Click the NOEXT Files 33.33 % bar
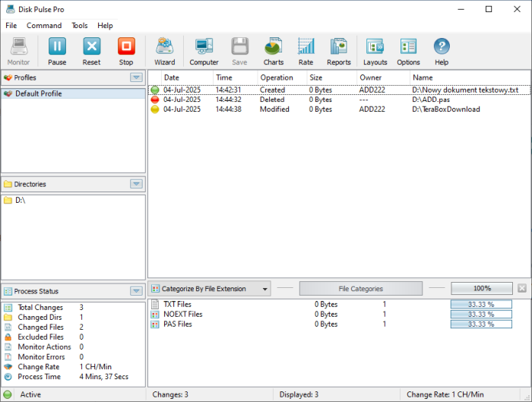Image resolution: width=532 pixels, height=402 pixels. click(481, 314)
